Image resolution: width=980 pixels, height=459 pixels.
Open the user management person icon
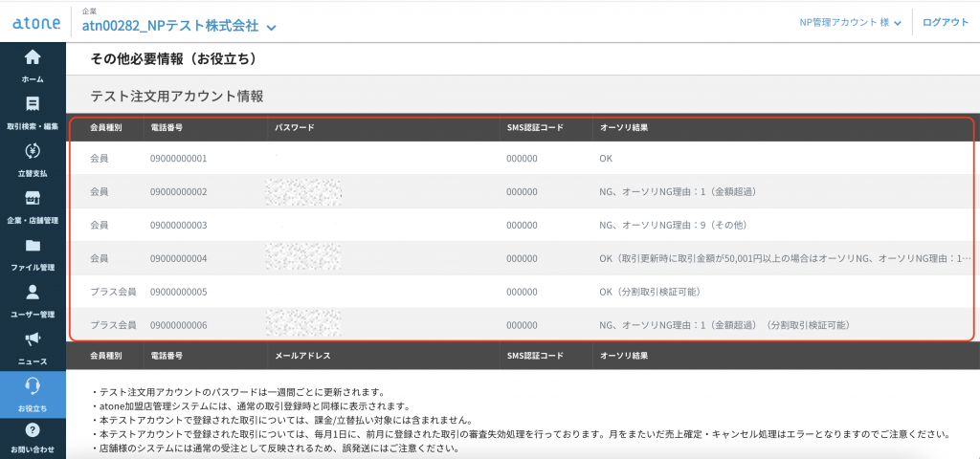point(33,293)
